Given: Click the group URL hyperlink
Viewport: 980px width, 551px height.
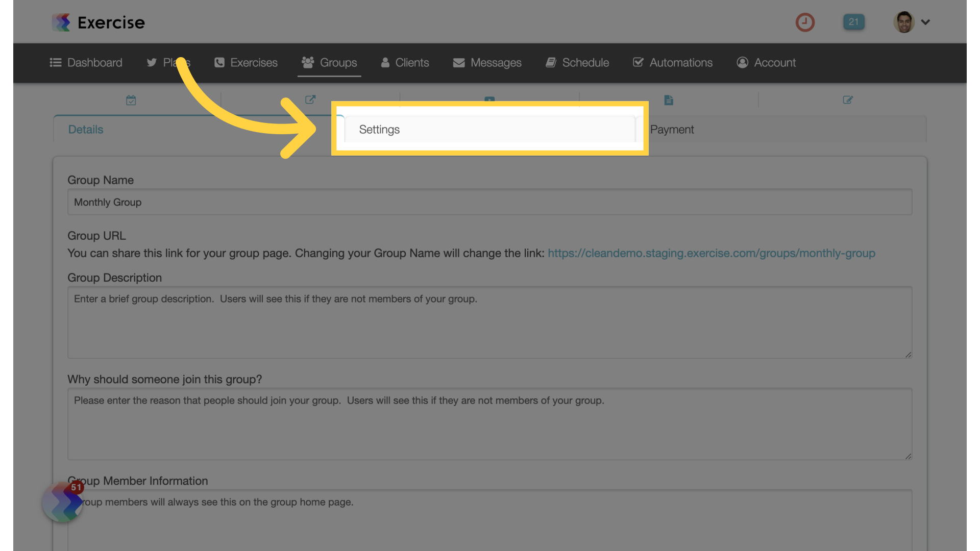Looking at the screenshot, I should click(x=712, y=254).
